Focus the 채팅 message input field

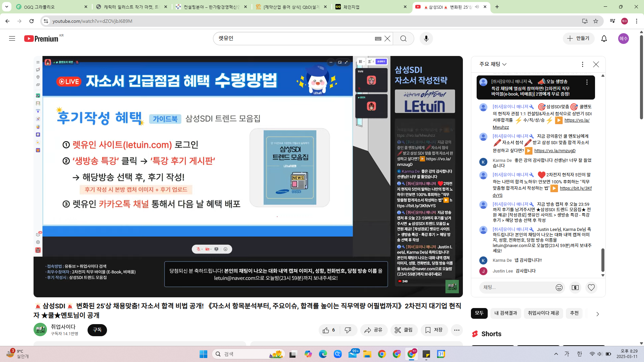pyautogui.click(x=517, y=288)
